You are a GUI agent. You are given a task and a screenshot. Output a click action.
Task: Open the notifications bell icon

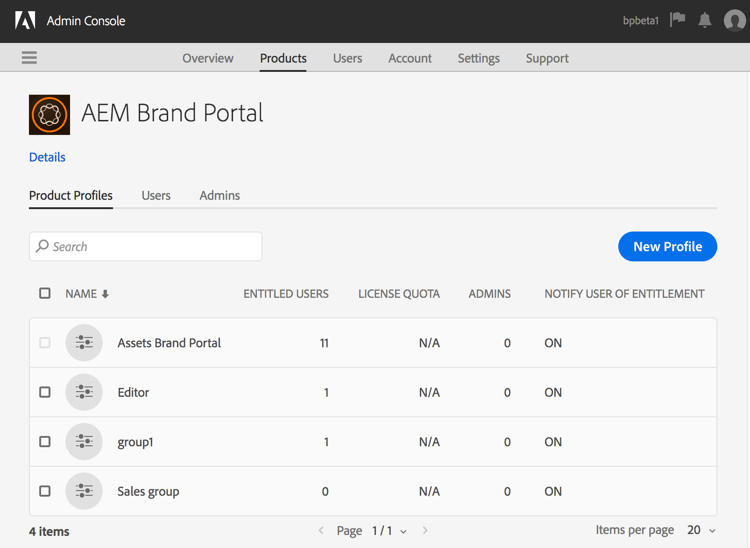pos(705,20)
